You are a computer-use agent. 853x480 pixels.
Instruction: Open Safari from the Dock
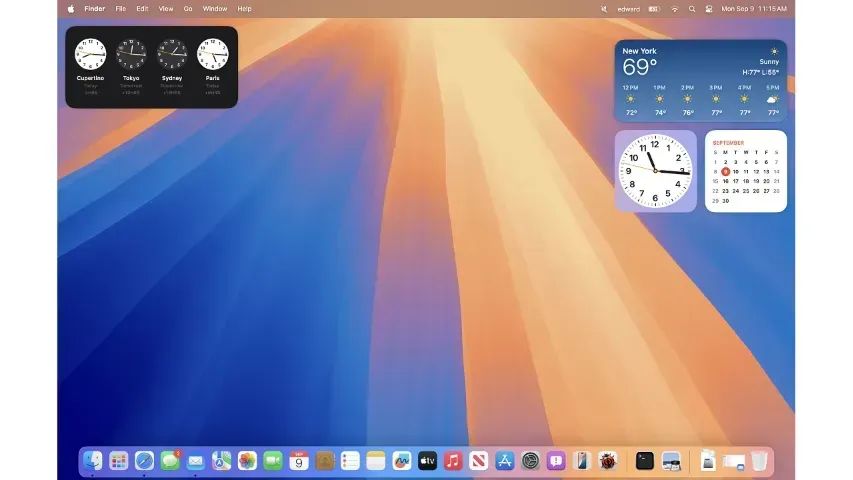pyautogui.click(x=145, y=461)
